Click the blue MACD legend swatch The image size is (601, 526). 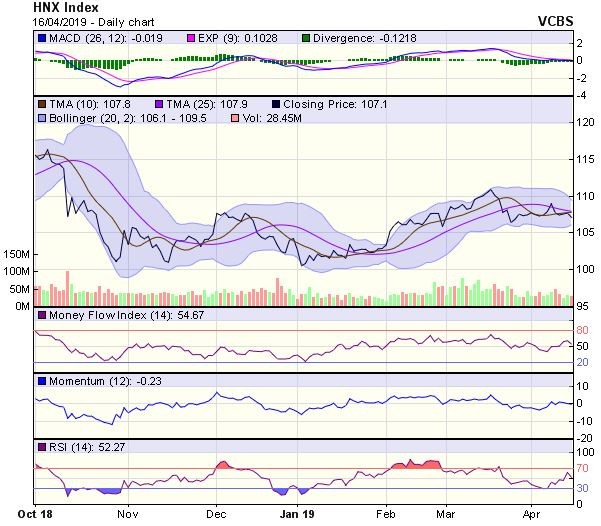point(42,38)
